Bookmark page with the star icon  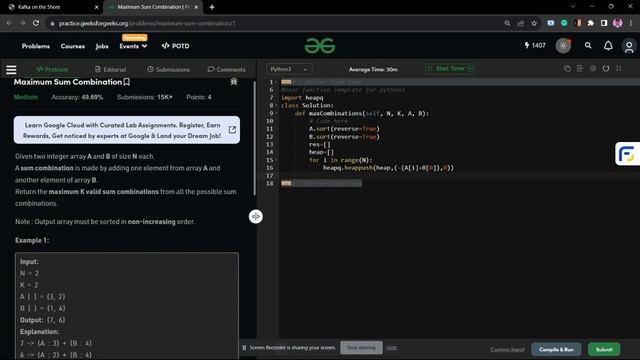pos(534,23)
